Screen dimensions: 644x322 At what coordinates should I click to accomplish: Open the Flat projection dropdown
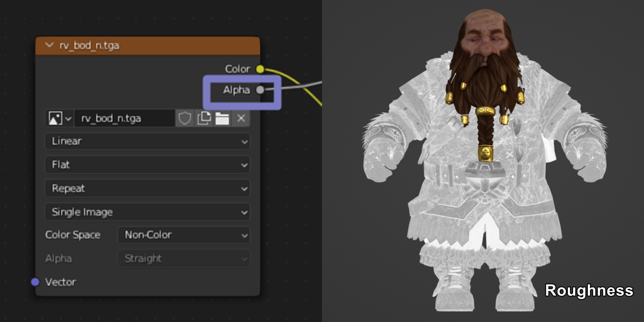click(147, 165)
